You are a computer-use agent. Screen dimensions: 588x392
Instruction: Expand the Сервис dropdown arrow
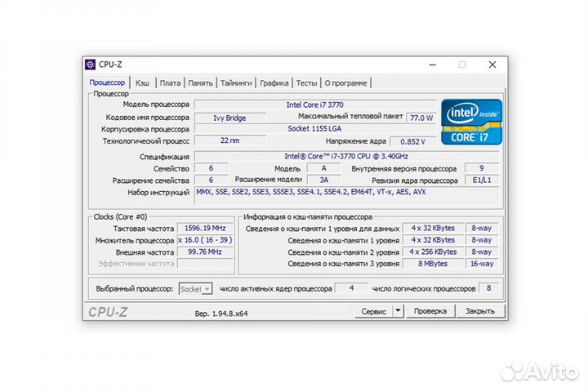(398, 311)
